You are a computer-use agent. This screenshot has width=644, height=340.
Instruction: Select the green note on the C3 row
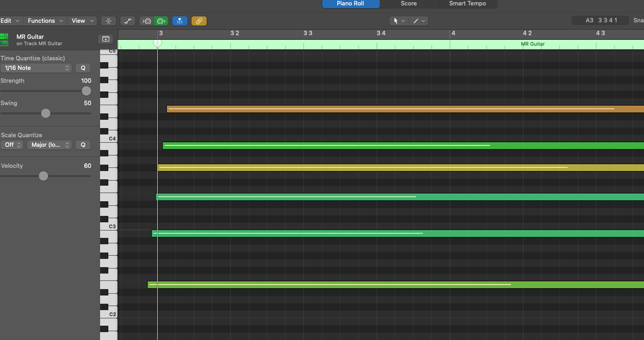click(397, 234)
